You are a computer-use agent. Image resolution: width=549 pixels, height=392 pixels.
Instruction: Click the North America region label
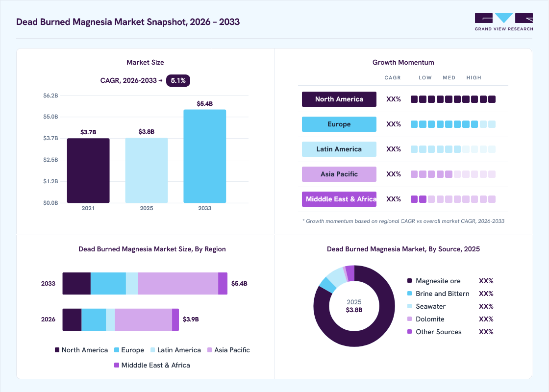pos(339,99)
